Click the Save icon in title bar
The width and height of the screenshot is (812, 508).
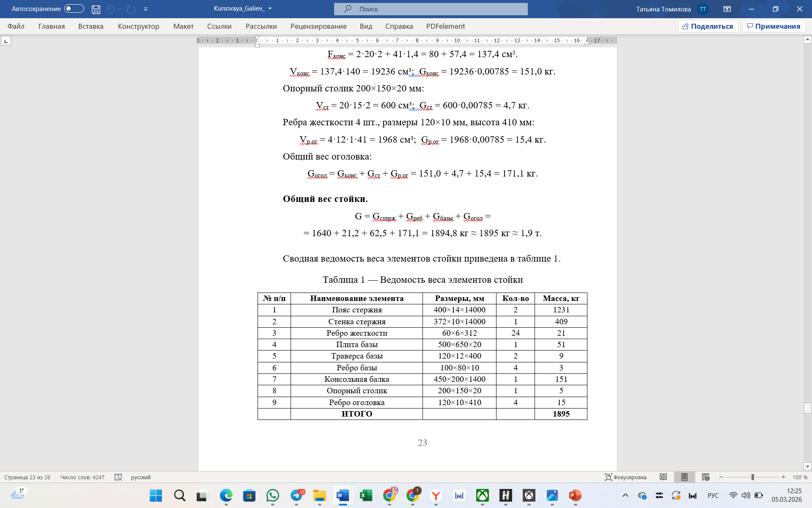pos(96,9)
